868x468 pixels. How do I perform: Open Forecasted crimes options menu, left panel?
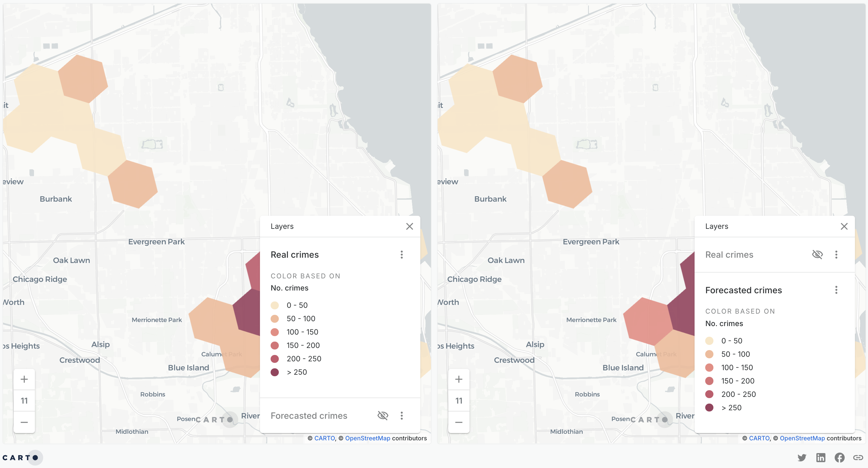click(x=401, y=415)
